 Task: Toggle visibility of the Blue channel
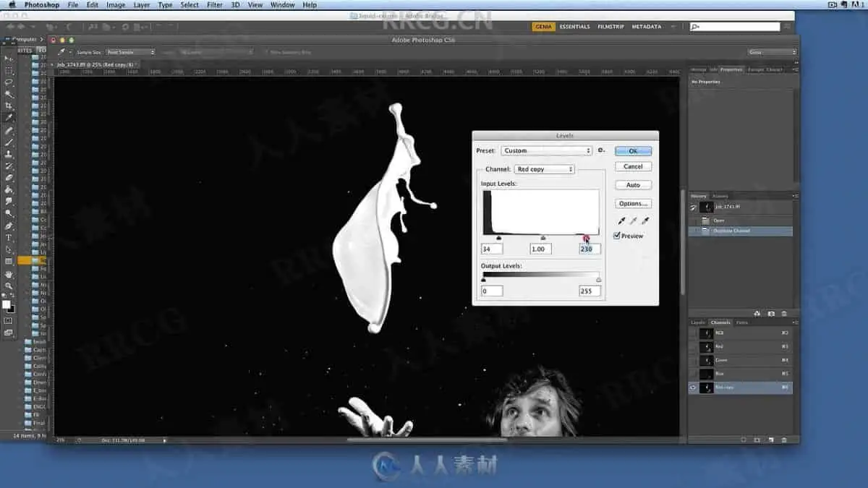[x=694, y=374]
